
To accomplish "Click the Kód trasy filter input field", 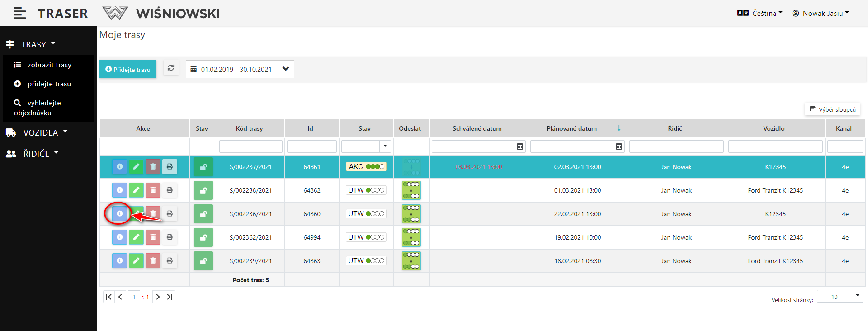I will click(x=250, y=147).
